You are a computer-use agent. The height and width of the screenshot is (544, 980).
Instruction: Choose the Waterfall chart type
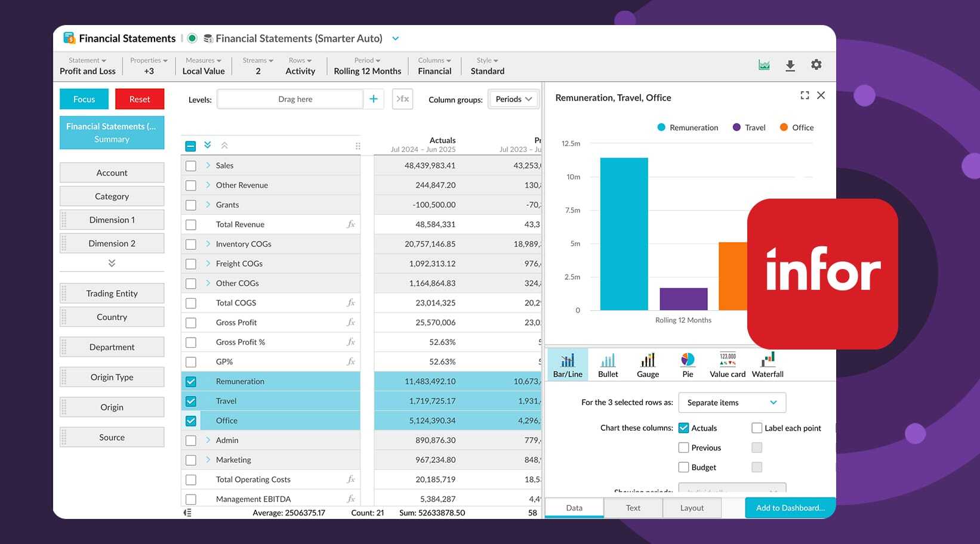coord(767,364)
